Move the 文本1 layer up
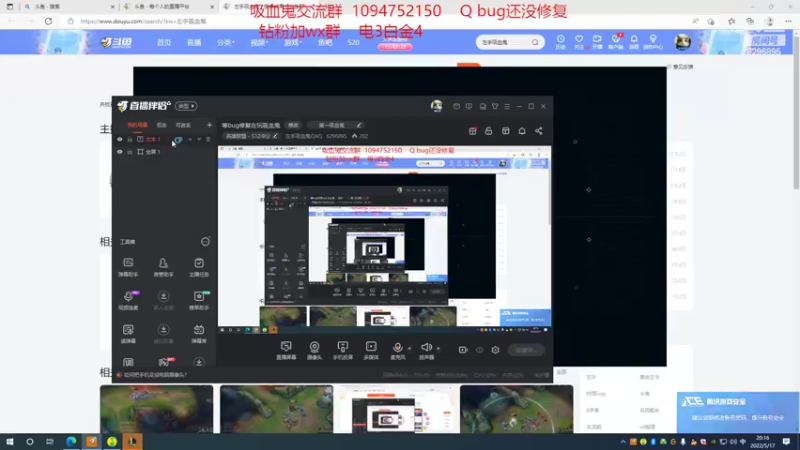Image resolution: width=800 pixels, height=450 pixels. (x=190, y=139)
